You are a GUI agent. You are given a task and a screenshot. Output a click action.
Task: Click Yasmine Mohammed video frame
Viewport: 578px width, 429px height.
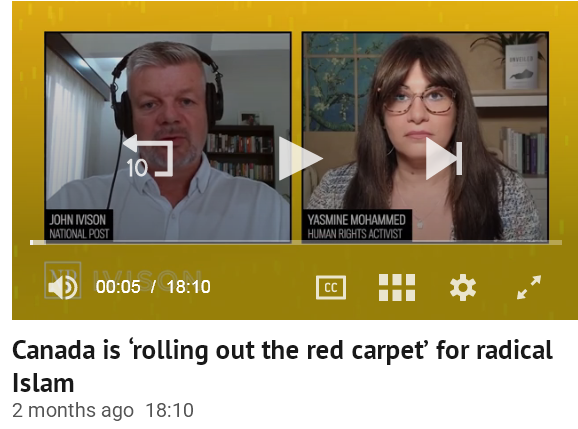(x=425, y=136)
